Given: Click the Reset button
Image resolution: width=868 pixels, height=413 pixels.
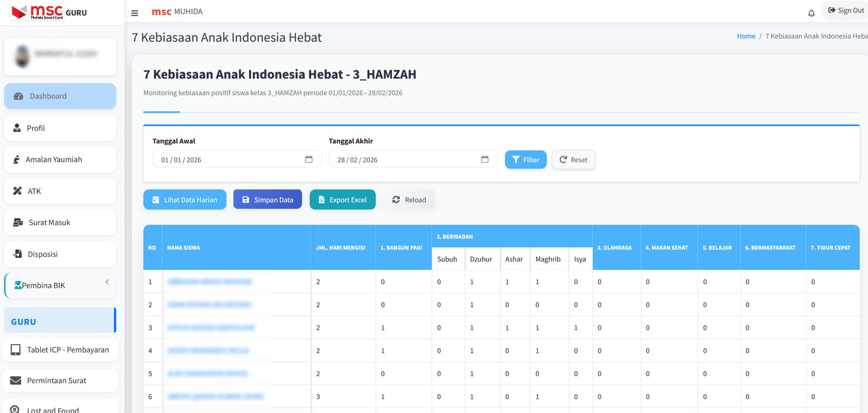Looking at the screenshot, I should coord(573,160).
